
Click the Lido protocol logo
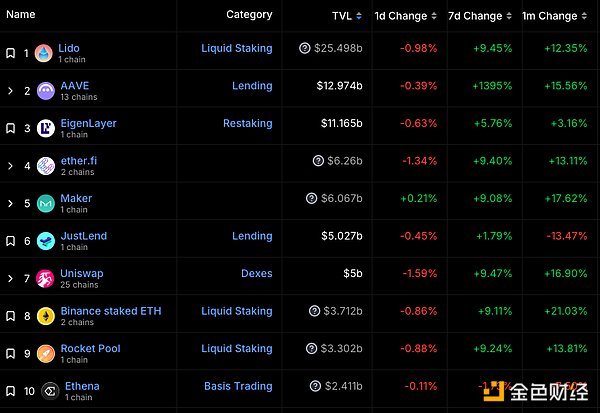(x=45, y=53)
